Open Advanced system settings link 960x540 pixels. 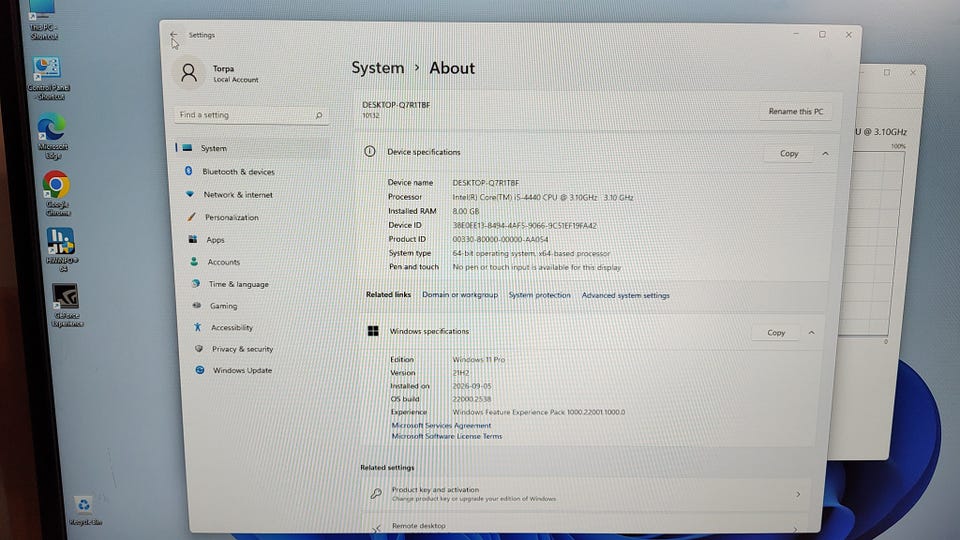tap(625, 295)
